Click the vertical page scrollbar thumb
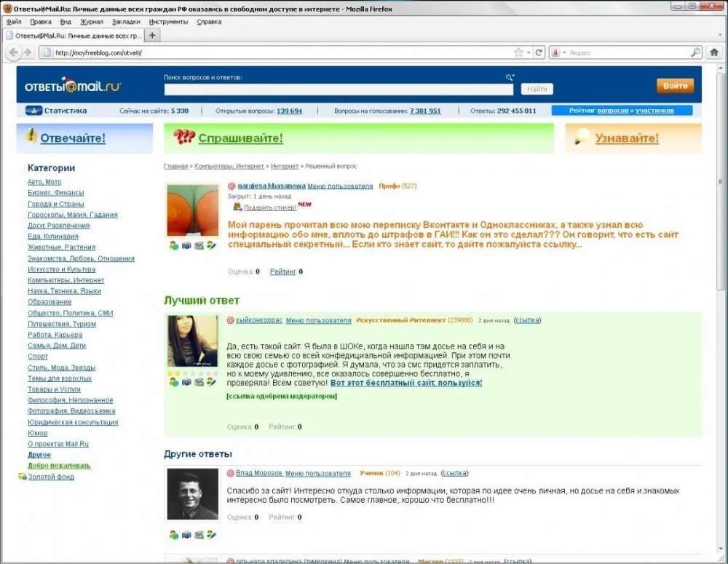Screen dimensions: 728x564 click(x=721, y=183)
